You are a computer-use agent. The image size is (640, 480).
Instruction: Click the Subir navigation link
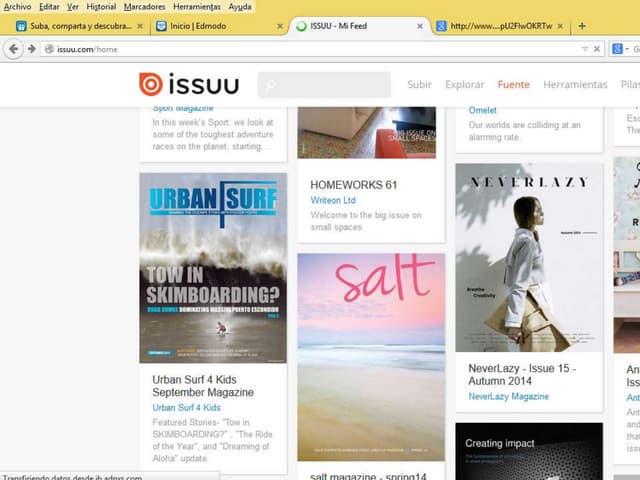coord(419,85)
